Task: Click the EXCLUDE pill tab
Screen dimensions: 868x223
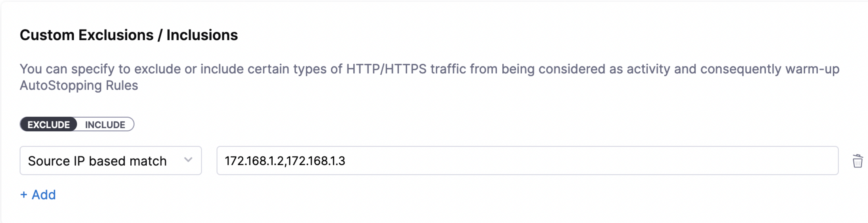Action: pos(49,125)
